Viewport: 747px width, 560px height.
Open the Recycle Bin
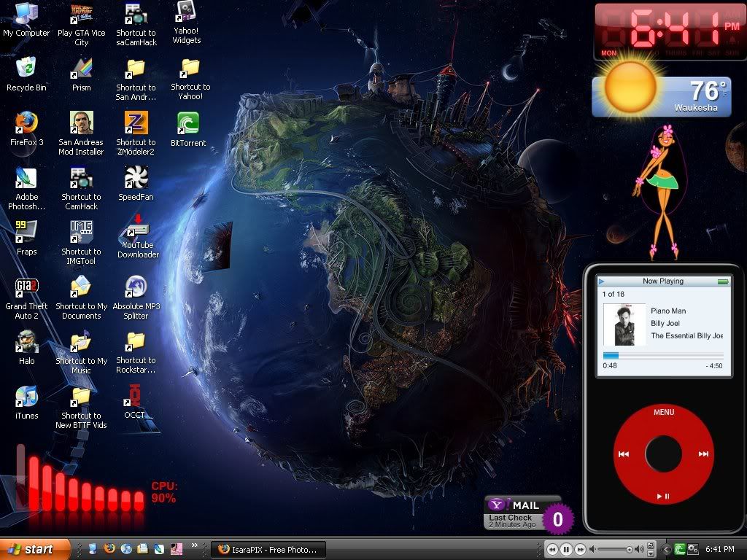point(26,69)
